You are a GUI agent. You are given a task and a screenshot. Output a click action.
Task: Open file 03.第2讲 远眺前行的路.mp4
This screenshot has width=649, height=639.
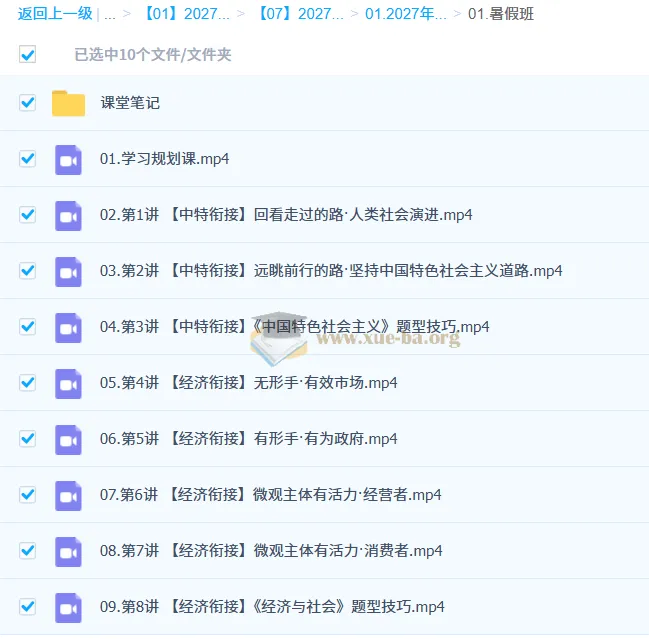(x=331, y=271)
